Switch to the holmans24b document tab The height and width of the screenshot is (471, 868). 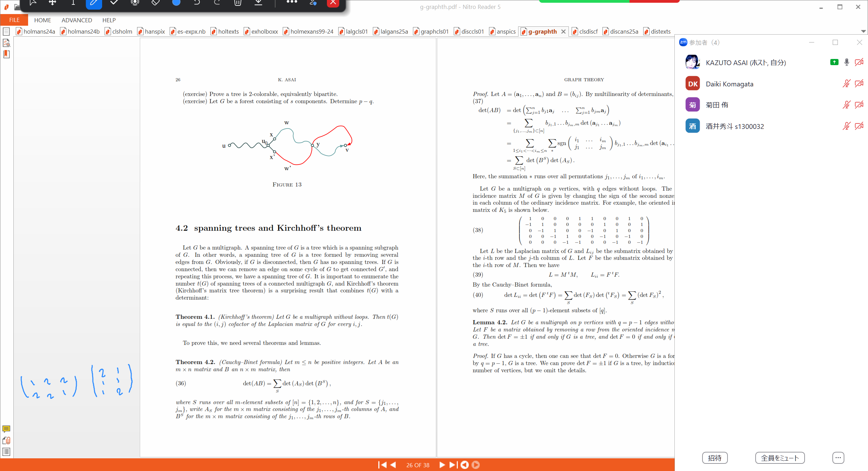click(x=80, y=32)
